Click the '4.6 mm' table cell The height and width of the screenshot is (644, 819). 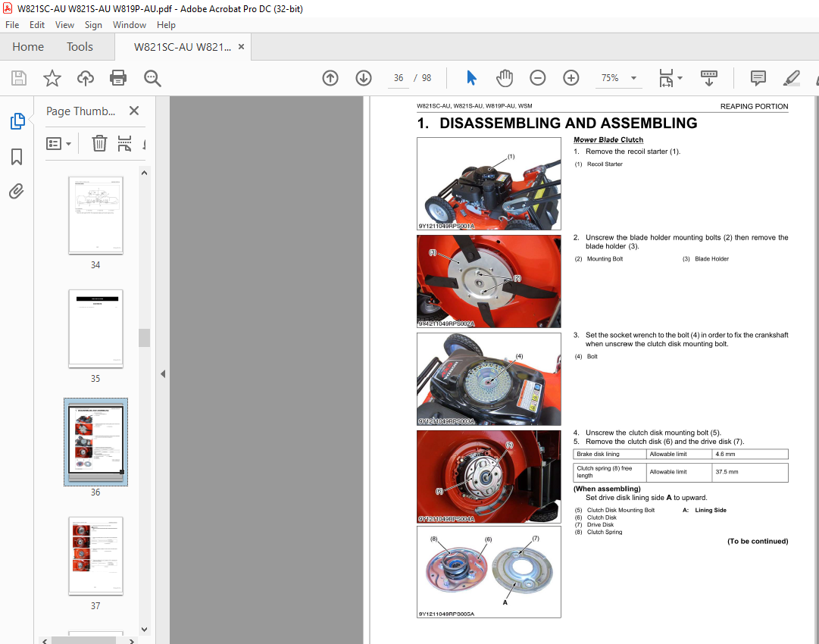750,455
